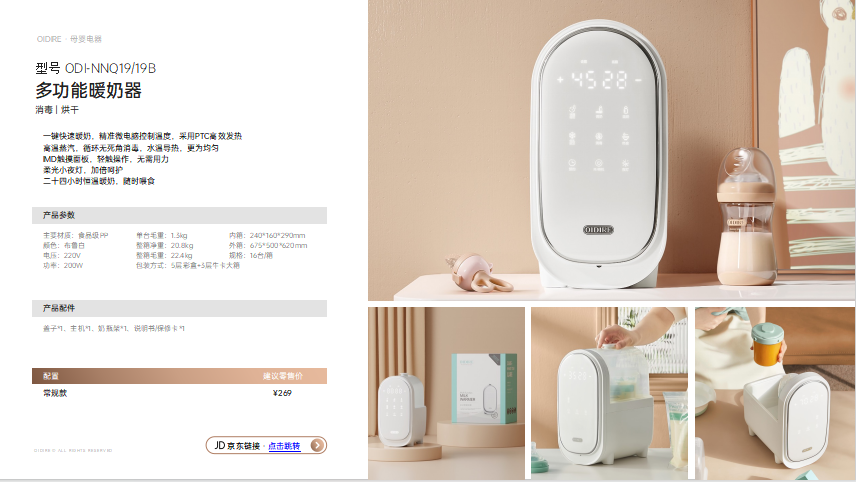
Task: Click the JD 京东链接 label
Action: [237, 445]
